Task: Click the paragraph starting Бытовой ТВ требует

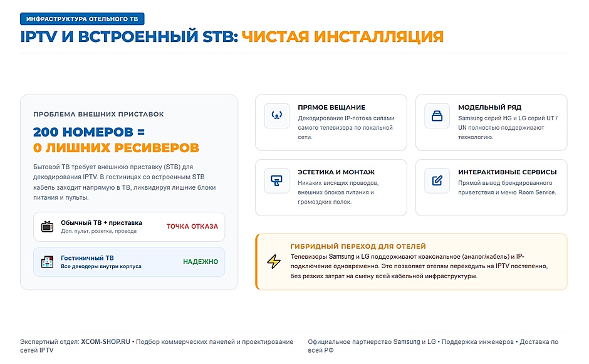Action: (x=124, y=182)
